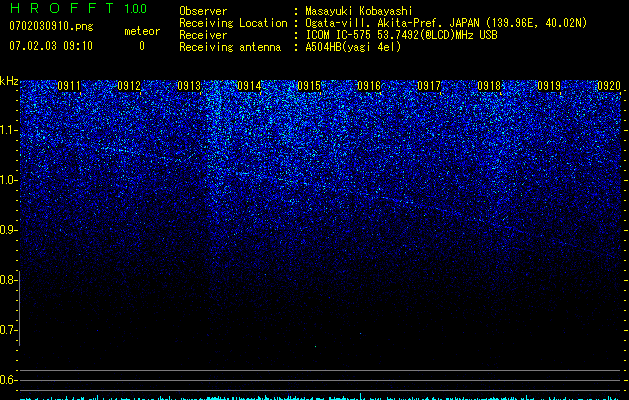
Task: Click the 0.7 frequency axis label
Action: [8, 330]
